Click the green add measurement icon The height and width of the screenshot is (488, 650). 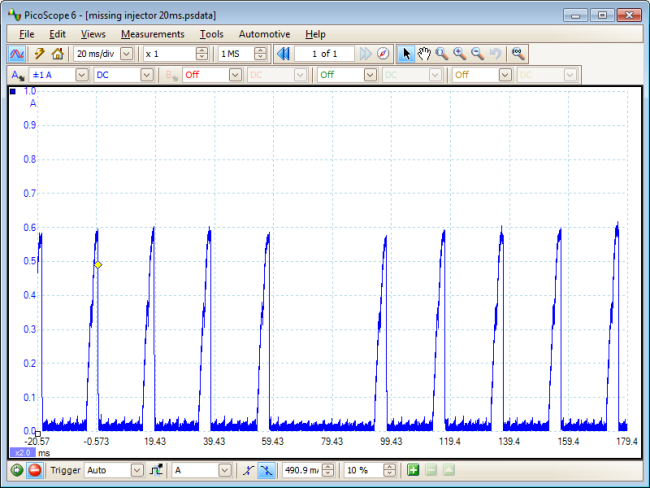click(413, 470)
